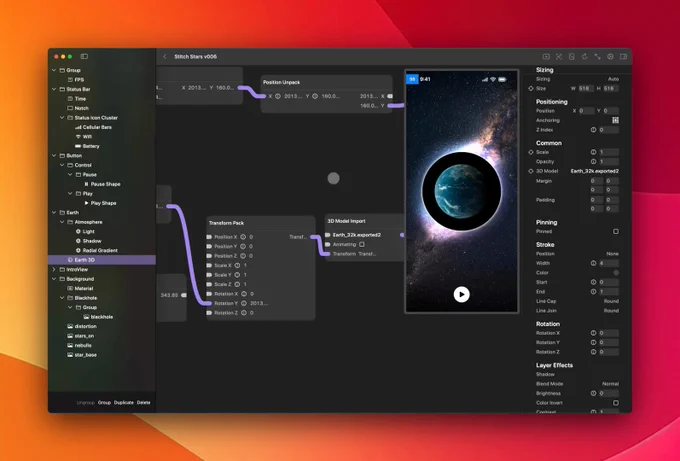Toggle the Pinned checkbox
This screenshot has height=461, width=680.
coord(616,232)
